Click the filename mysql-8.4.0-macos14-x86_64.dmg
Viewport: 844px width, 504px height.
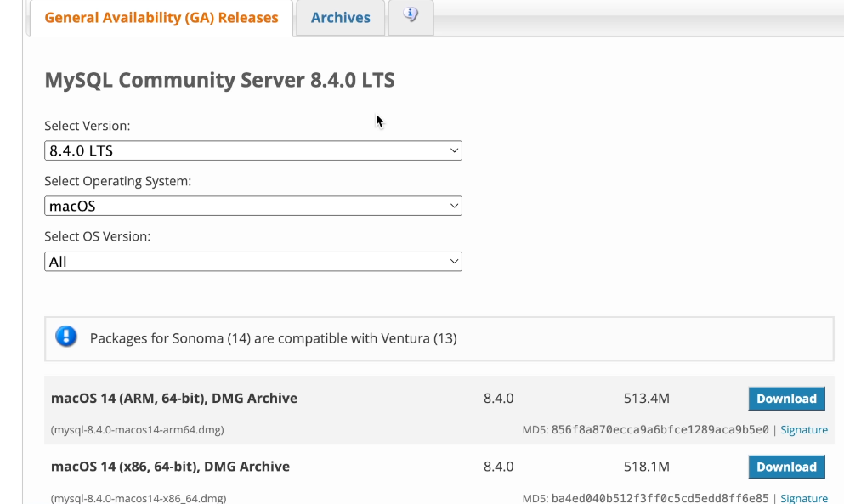[139, 498]
